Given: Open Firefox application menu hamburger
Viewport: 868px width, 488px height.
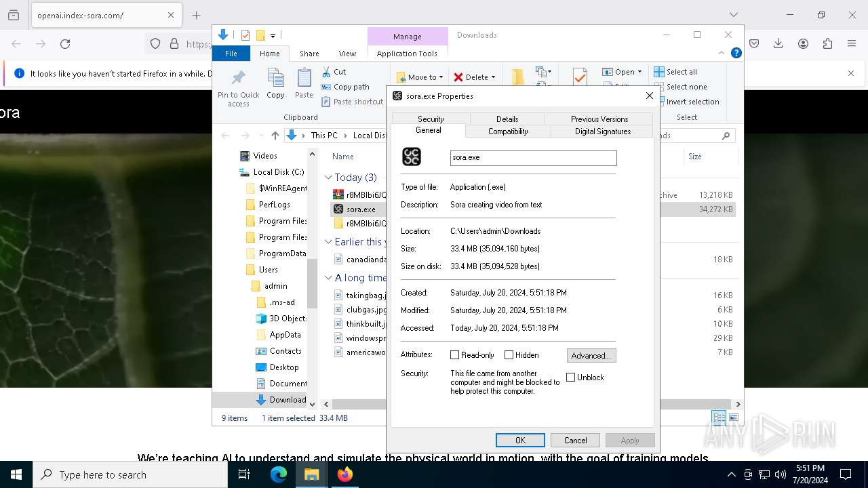Looking at the screenshot, I should pos(852,44).
